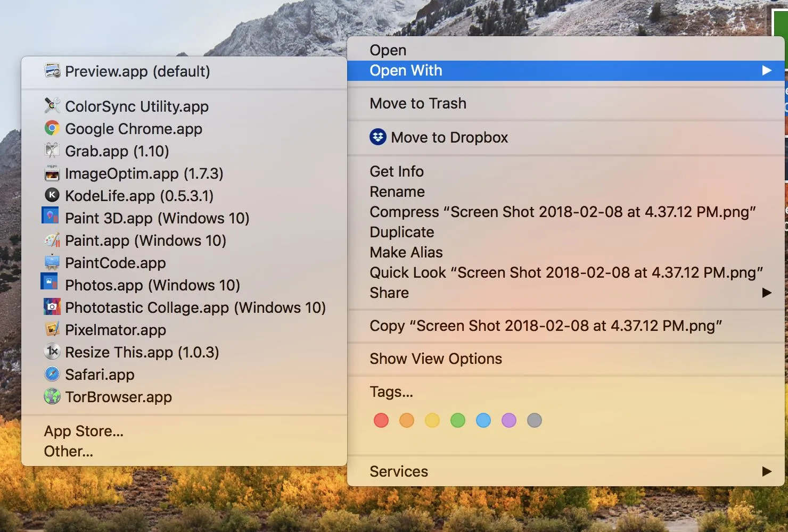The height and width of the screenshot is (532, 788).
Task: Click the Phototastic Collage icon
Action: [52, 307]
